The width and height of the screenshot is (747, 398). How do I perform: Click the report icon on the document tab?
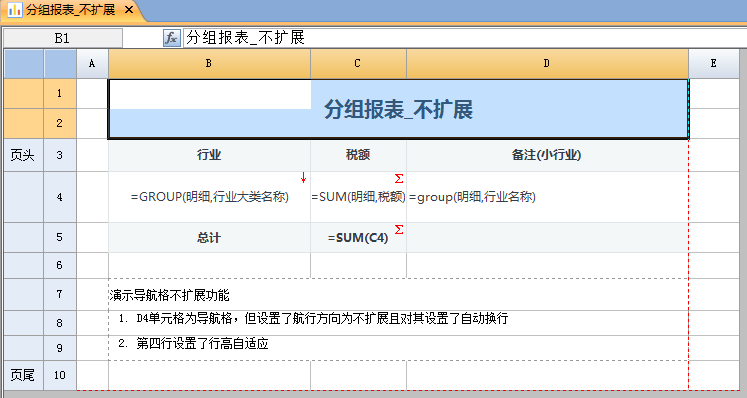pos(14,10)
